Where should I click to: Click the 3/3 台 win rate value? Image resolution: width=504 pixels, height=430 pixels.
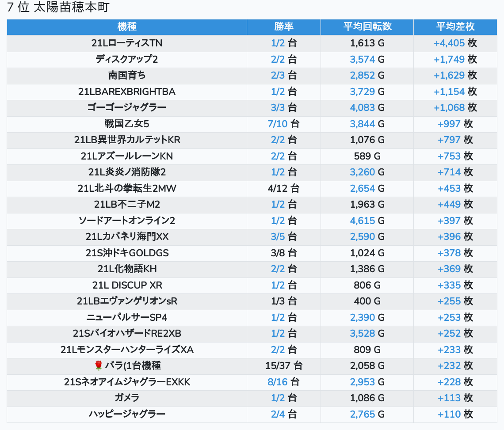pos(283,108)
